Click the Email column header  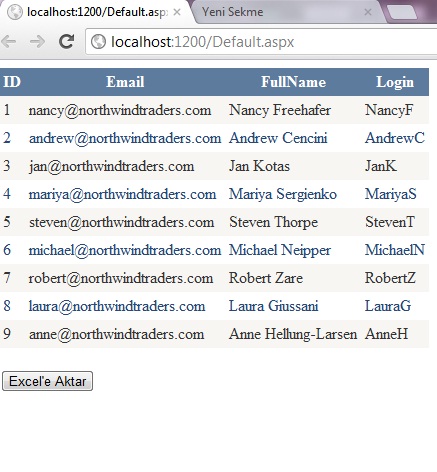pos(125,82)
